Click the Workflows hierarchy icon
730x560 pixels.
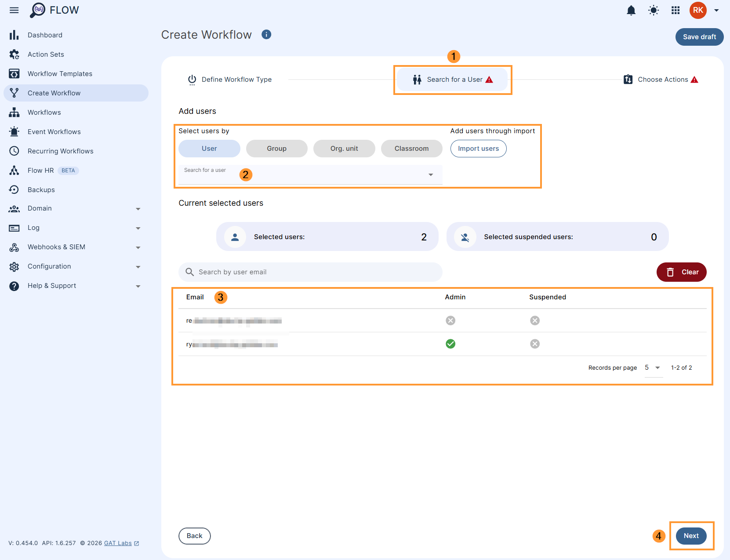(14, 113)
